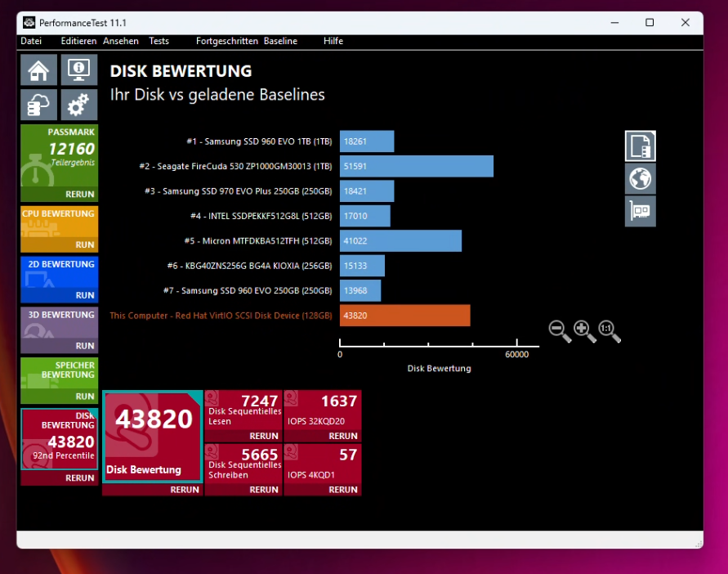Select the 57 IOPS 4KQD1 tile
This screenshot has width=728, height=574.
pos(323,464)
